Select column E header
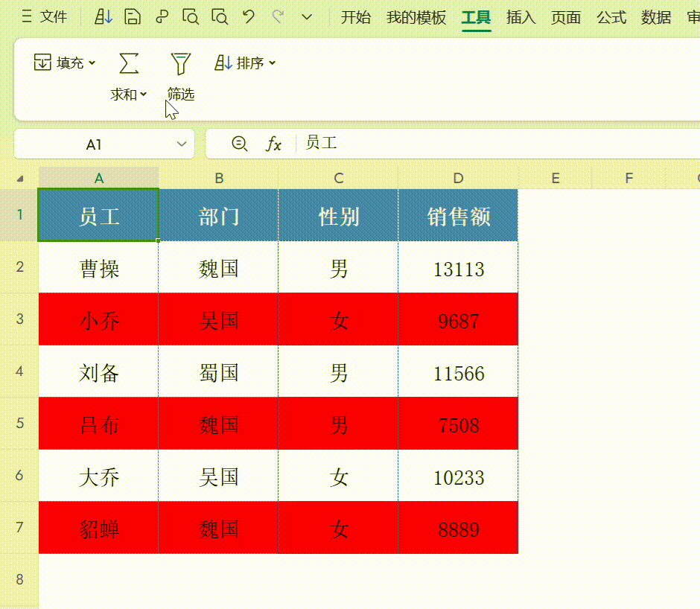Viewport: 700px width, 609px height. point(556,178)
